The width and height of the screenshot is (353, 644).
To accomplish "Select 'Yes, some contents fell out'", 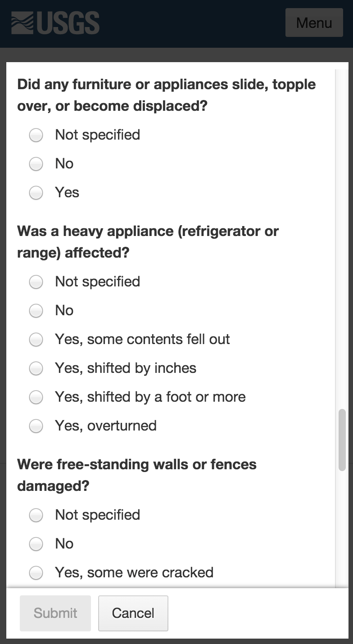I will [x=36, y=340].
